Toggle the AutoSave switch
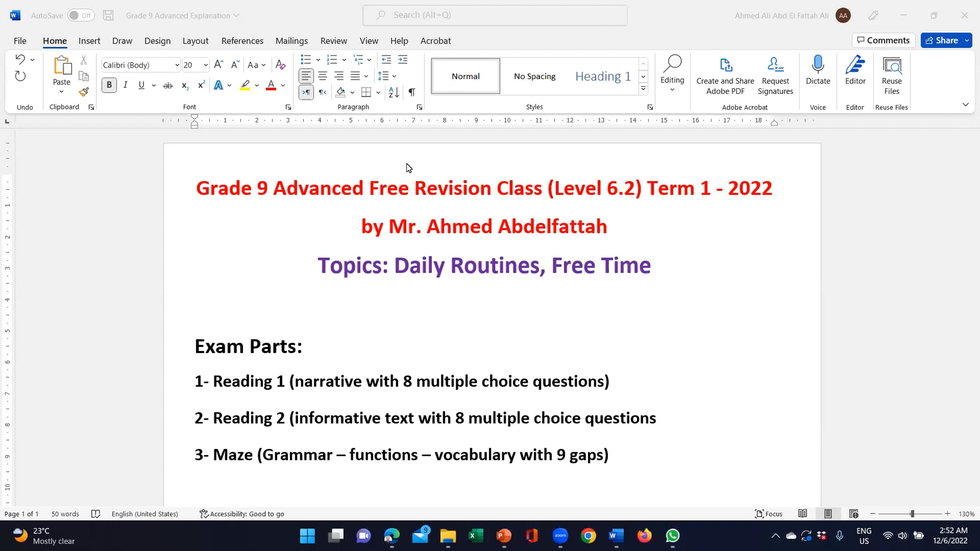The width and height of the screenshot is (980, 551). (x=81, y=16)
